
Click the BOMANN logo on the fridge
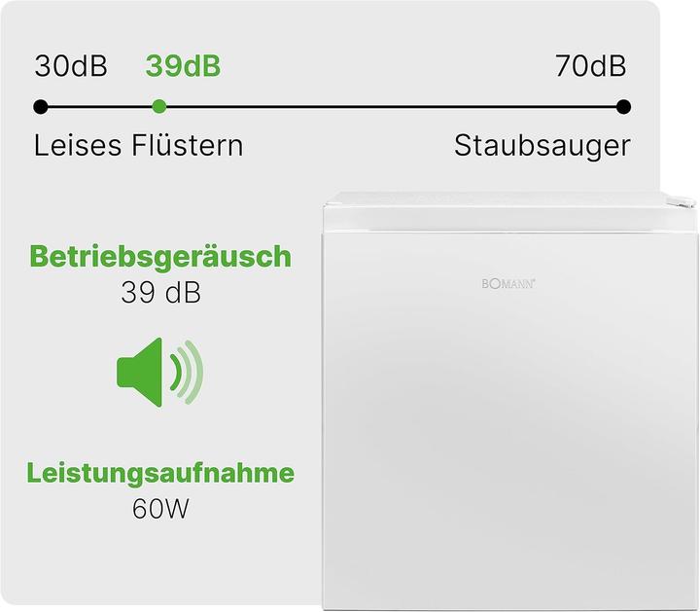[508, 284]
